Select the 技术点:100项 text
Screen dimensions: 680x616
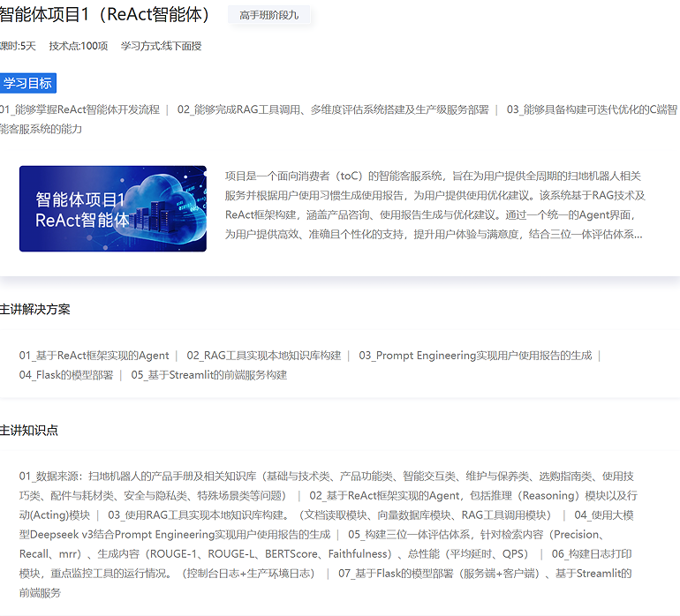click(x=79, y=46)
